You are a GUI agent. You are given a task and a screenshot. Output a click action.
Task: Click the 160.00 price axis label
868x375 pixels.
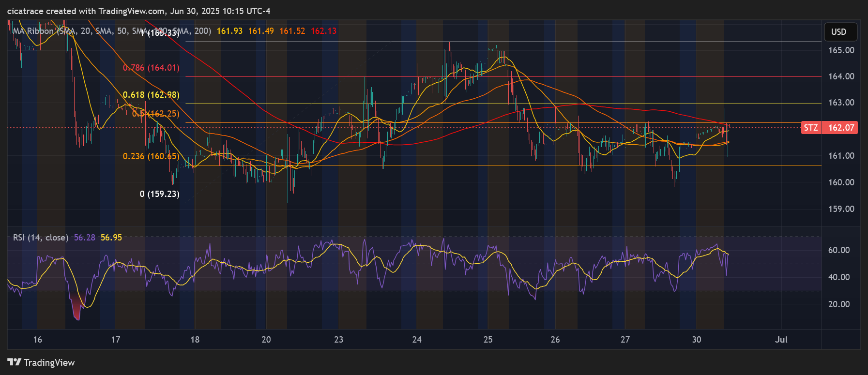point(841,182)
